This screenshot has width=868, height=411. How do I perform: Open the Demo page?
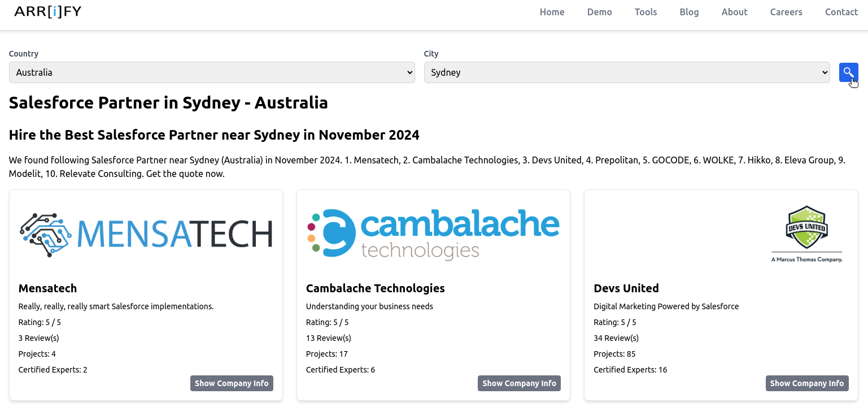click(x=599, y=12)
